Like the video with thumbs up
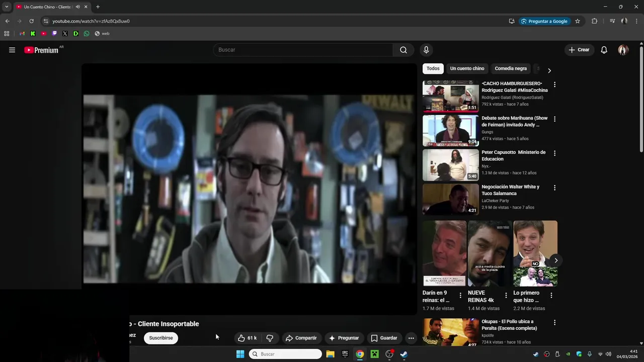The width and height of the screenshot is (644, 362). point(247,338)
